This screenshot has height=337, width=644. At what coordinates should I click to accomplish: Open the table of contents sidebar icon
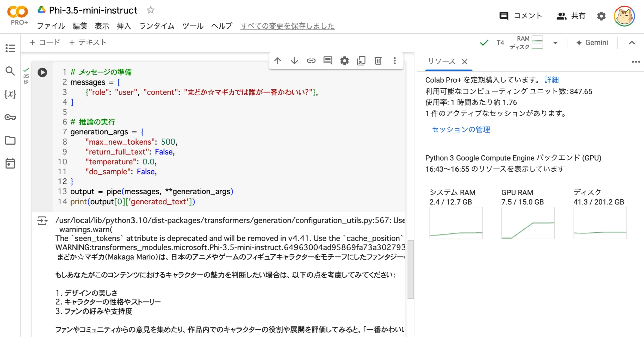[x=10, y=48]
